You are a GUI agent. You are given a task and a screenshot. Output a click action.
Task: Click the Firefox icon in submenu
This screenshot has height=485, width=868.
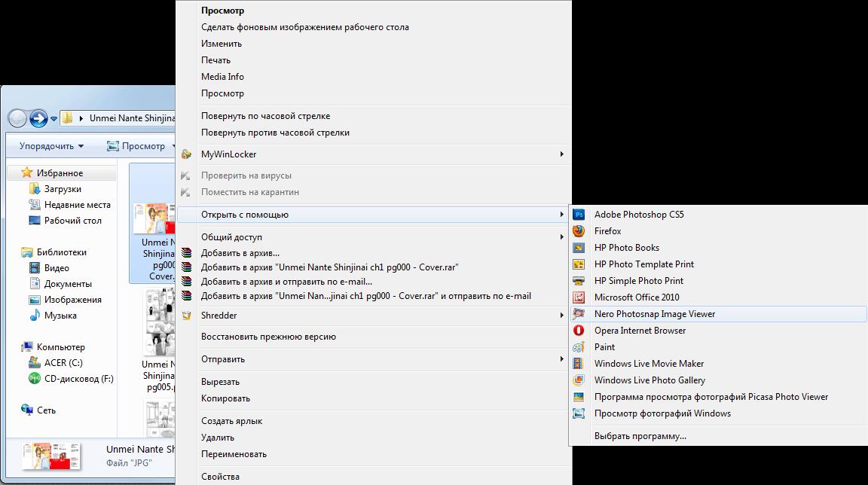579,231
